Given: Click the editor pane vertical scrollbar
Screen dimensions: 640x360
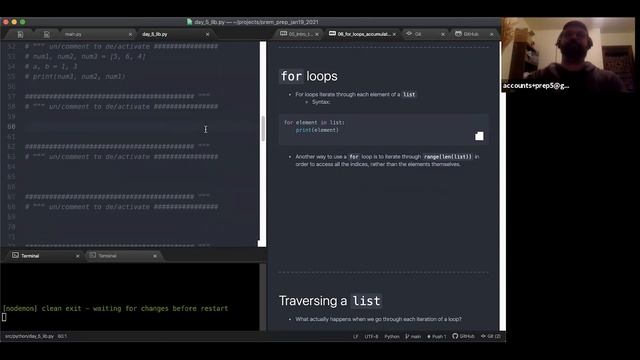Looking at the screenshot, I should (263, 129).
